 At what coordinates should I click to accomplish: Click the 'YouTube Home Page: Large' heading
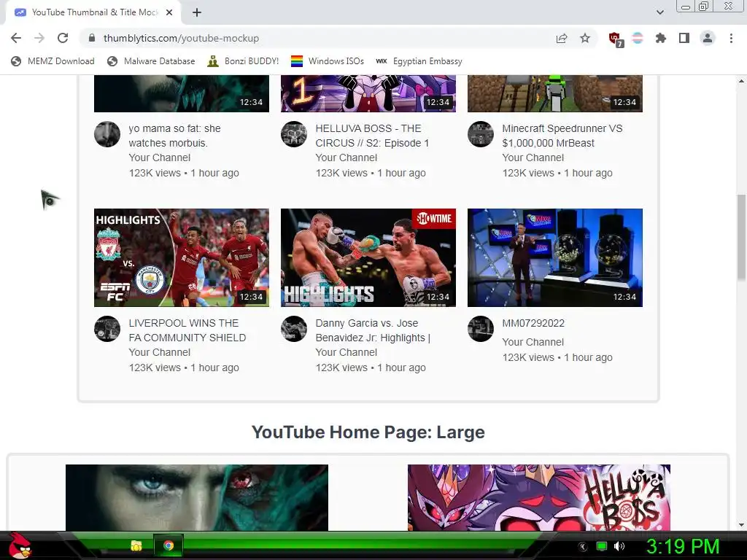(x=368, y=432)
